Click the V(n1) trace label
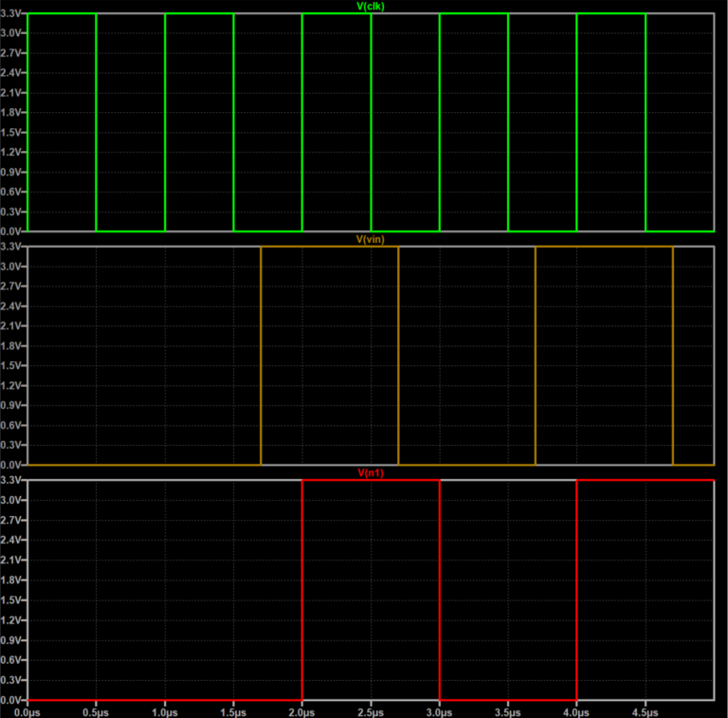Image resolution: width=728 pixels, height=718 pixels. coord(370,472)
